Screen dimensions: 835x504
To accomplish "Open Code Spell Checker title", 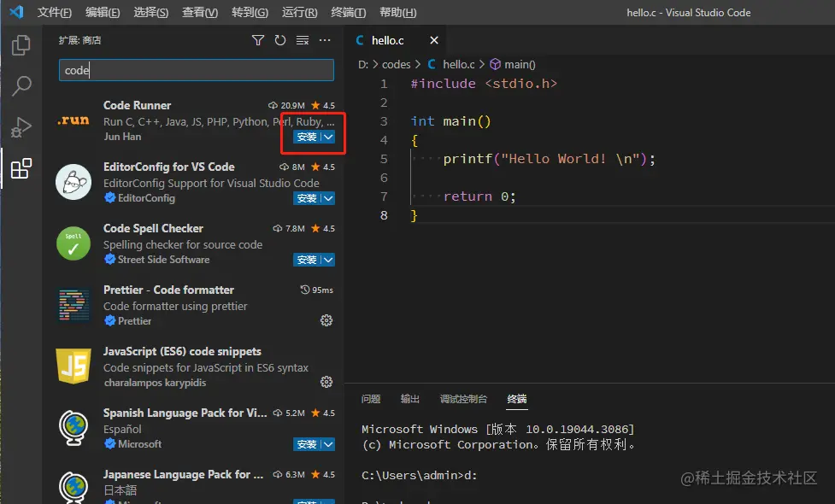I will click(x=153, y=228).
